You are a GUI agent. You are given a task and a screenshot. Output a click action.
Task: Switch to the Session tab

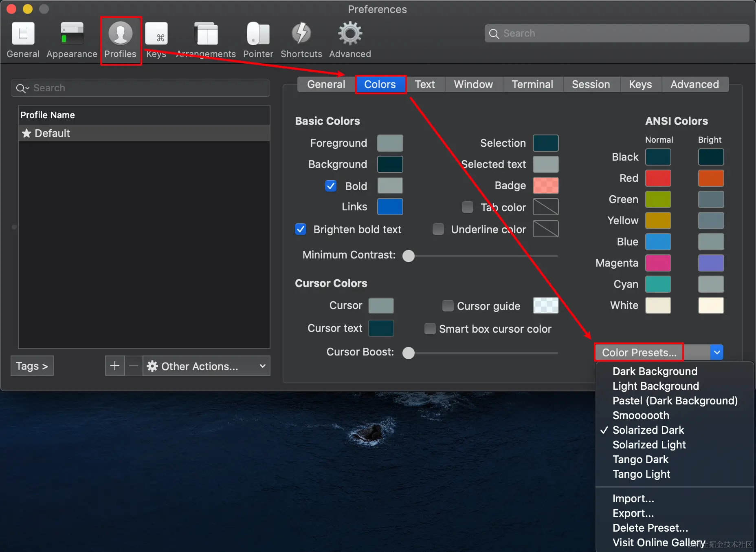pos(591,84)
